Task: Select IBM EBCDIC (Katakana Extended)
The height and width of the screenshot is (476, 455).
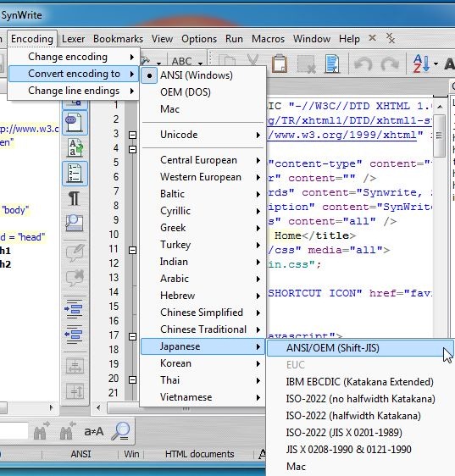Action: (x=360, y=382)
